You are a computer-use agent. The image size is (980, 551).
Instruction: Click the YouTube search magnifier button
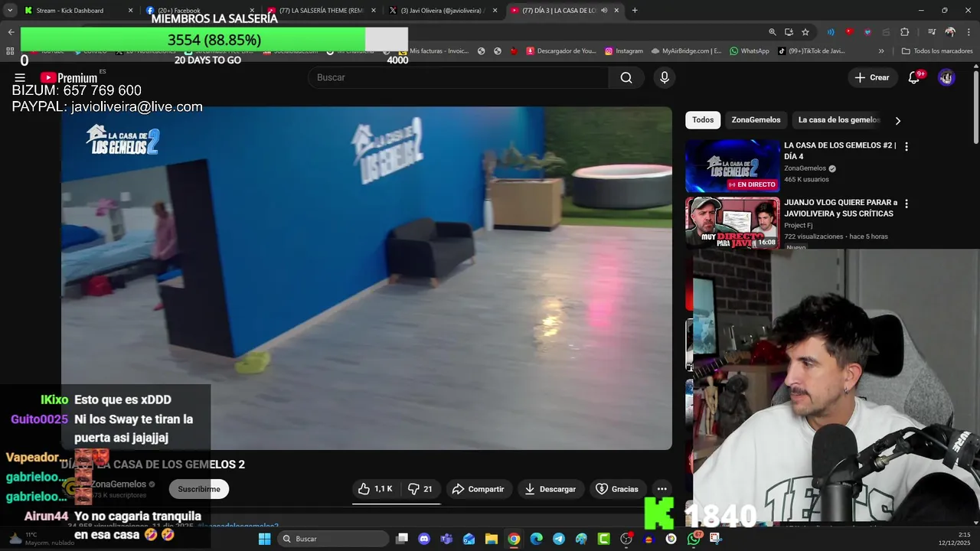tap(626, 77)
